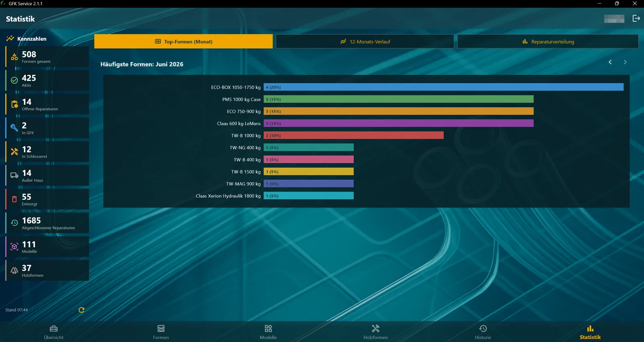
Task: Open Übersicht in the bottom navigation
Action: [54, 332]
